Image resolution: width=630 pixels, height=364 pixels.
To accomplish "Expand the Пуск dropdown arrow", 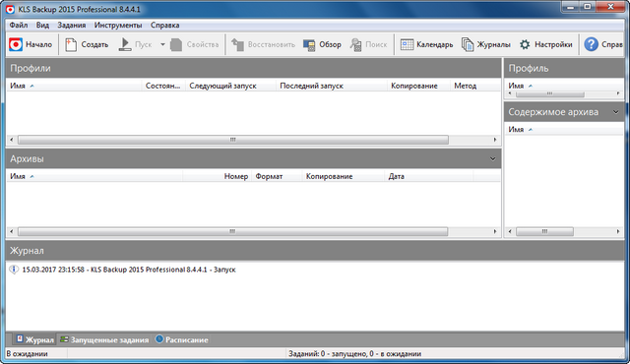I will click(x=162, y=44).
